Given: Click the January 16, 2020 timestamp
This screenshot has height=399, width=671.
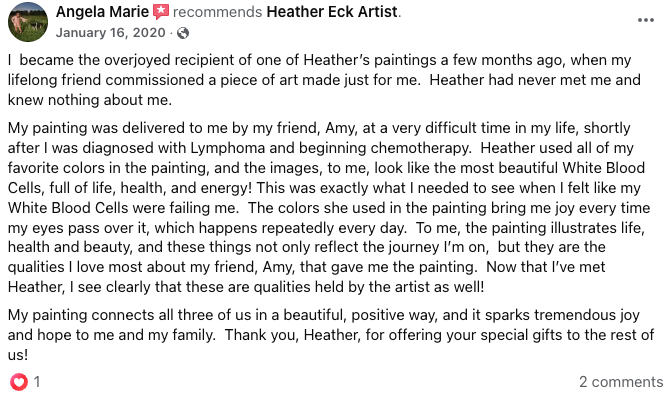Looking at the screenshot, I should [x=110, y=33].
